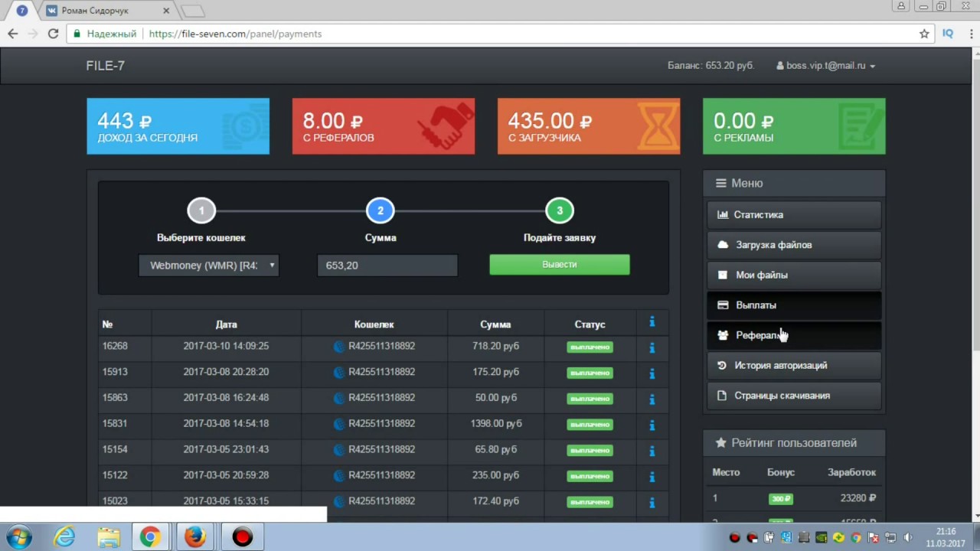The width and height of the screenshot is (980, 551).
Task: Open Рефералы in the side menu
Action: 794,335
